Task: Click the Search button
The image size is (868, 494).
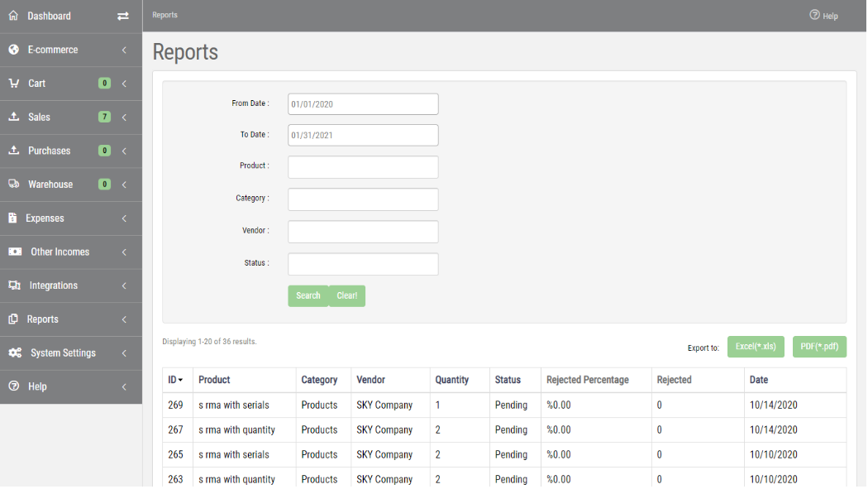Action: 308,295
